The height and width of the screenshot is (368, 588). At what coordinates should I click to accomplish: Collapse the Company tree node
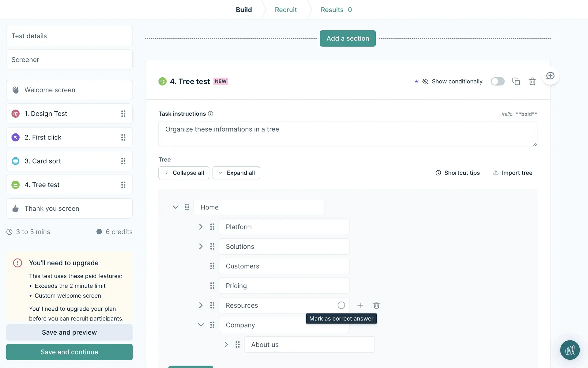[x=201, y=325]
